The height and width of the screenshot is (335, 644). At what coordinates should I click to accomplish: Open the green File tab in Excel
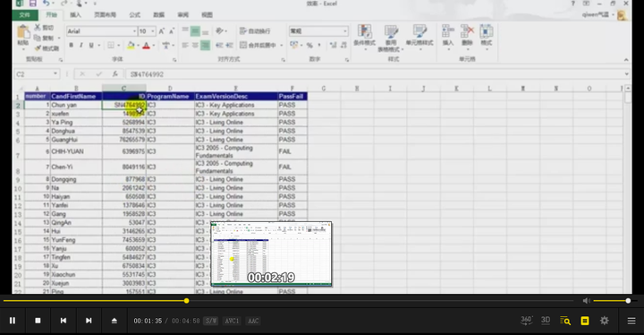(25, 15)
